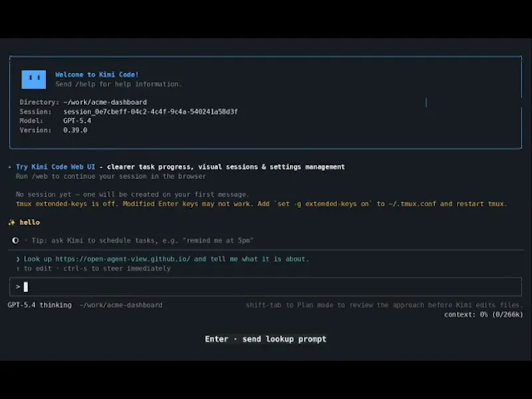Viewport: 532px width, 399px height.
Task: Click the status bar path ~/work/acme-dashboard
Action: pos(121,305)
